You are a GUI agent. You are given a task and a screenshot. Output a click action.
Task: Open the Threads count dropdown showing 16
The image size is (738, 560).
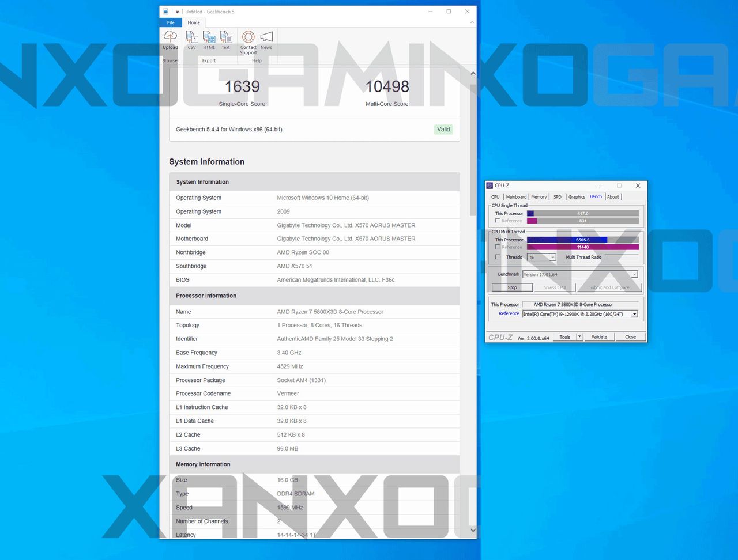(542, 258)
